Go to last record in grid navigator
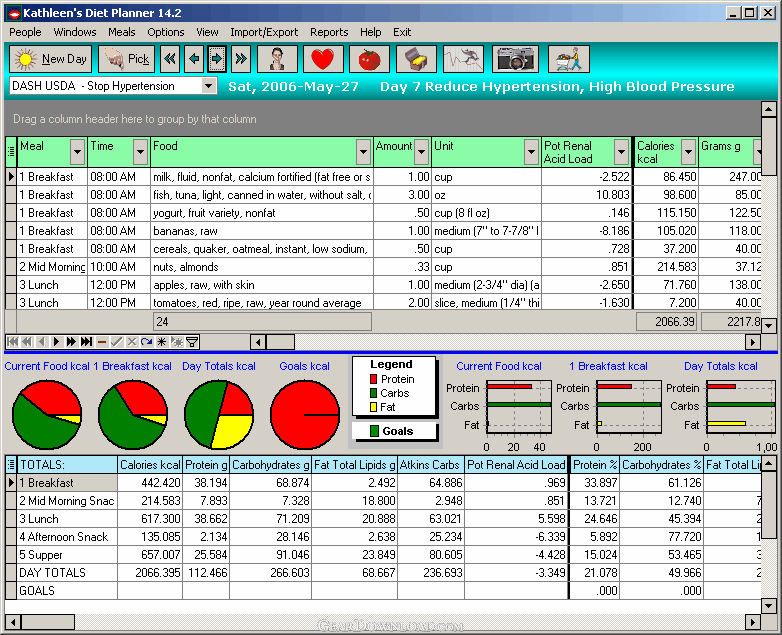 coord(86,342)
